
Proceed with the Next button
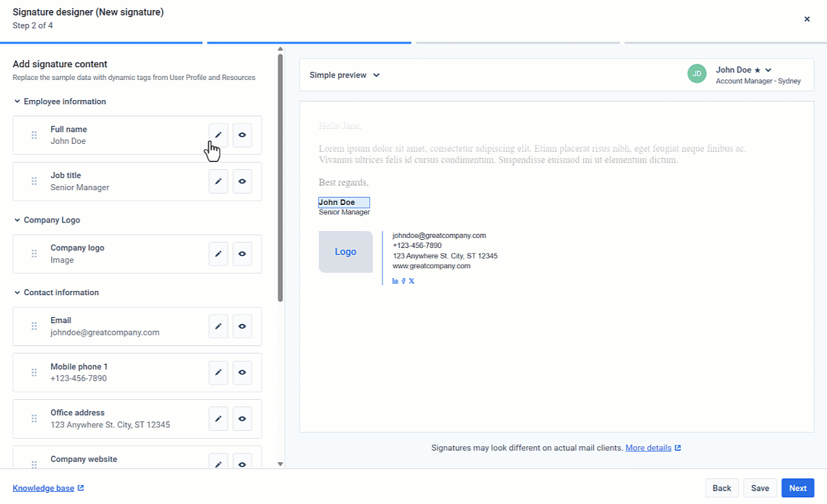[798, 488]
